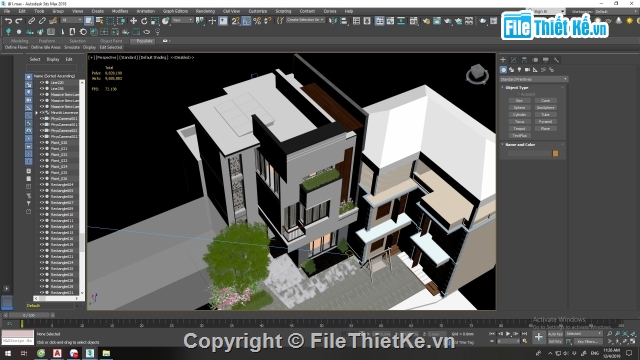
Task: Select the Helpers category in Create panel
Action: click(x=535, y=70)
